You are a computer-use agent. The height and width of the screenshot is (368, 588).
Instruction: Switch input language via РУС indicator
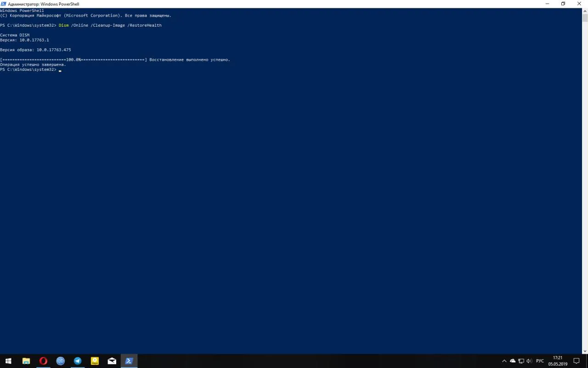click(540, 361)
